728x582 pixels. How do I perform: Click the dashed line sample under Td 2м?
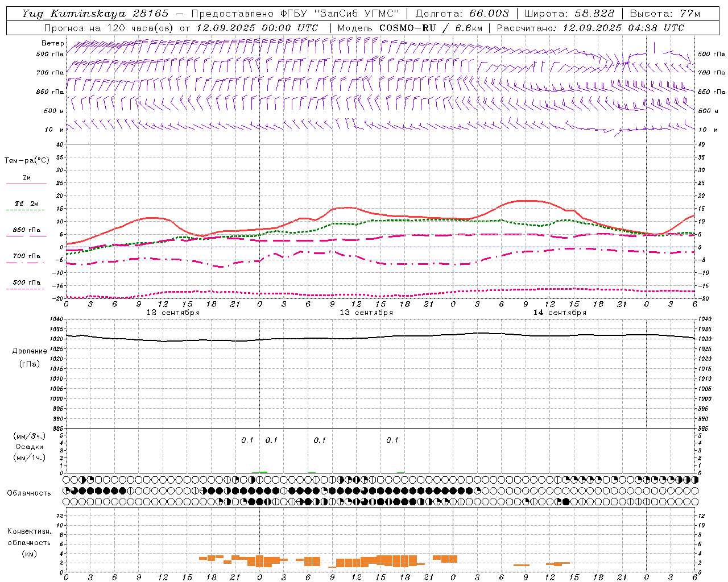click(26, 210)
